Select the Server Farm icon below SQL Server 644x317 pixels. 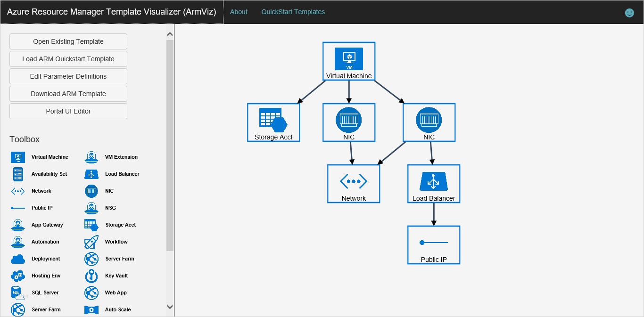tap(18, 309)
